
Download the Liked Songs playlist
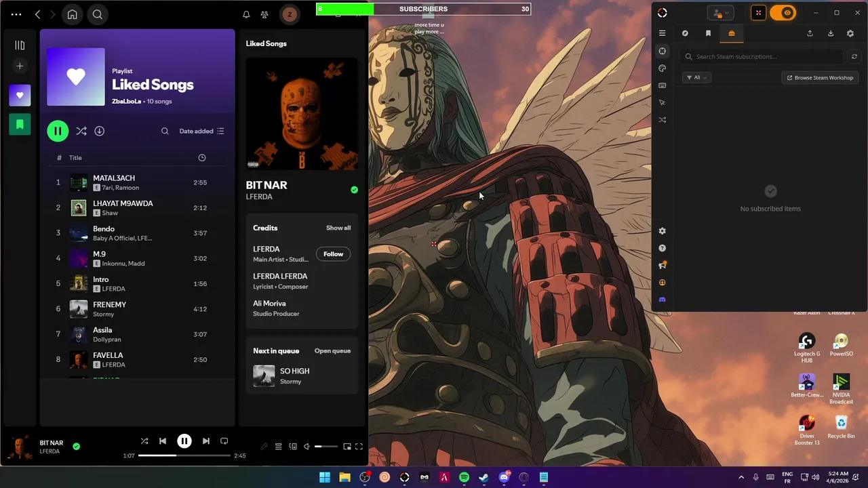99,131
